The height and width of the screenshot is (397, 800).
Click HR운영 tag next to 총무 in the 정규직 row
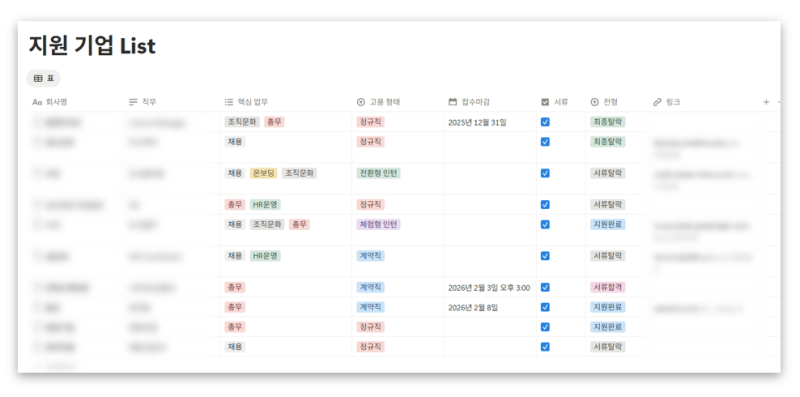pos(265,205)
